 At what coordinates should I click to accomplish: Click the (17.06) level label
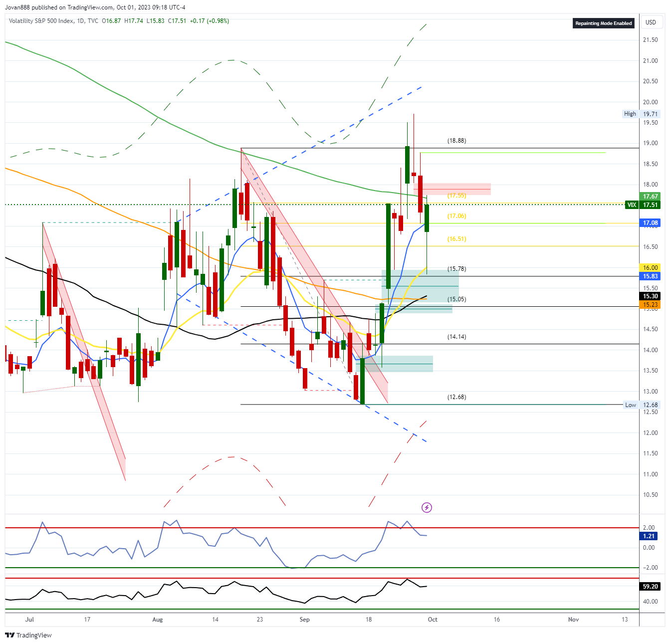[x=456, y=216]
